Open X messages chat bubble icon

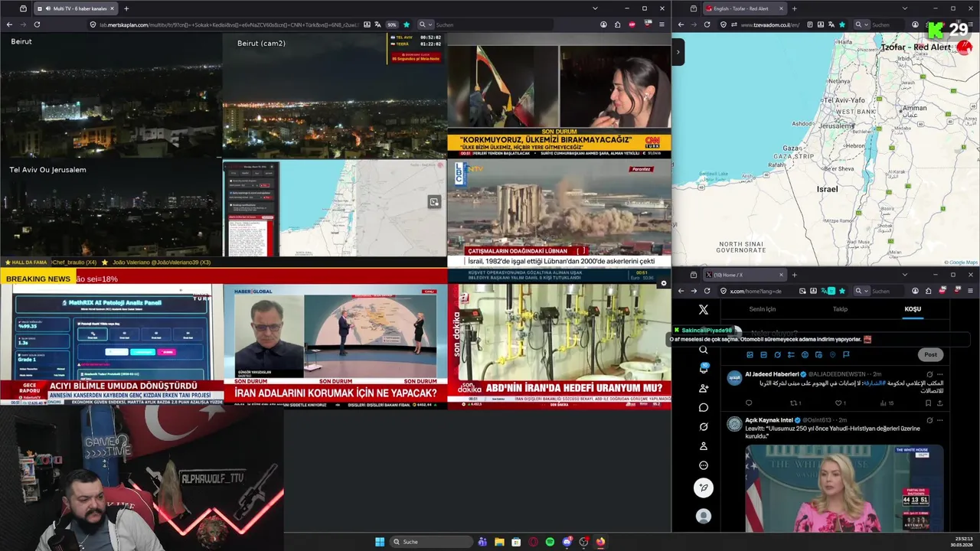click(x=704, y=407)
